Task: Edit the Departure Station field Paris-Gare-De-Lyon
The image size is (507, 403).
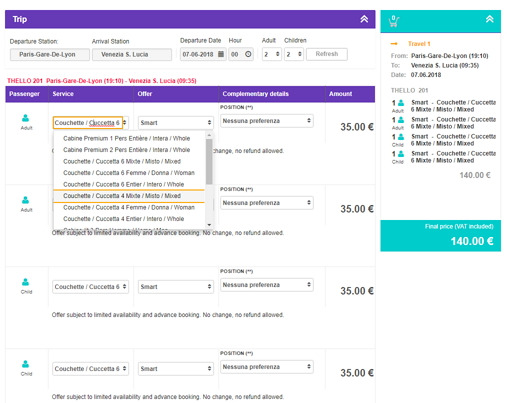Action: [50, 55]
